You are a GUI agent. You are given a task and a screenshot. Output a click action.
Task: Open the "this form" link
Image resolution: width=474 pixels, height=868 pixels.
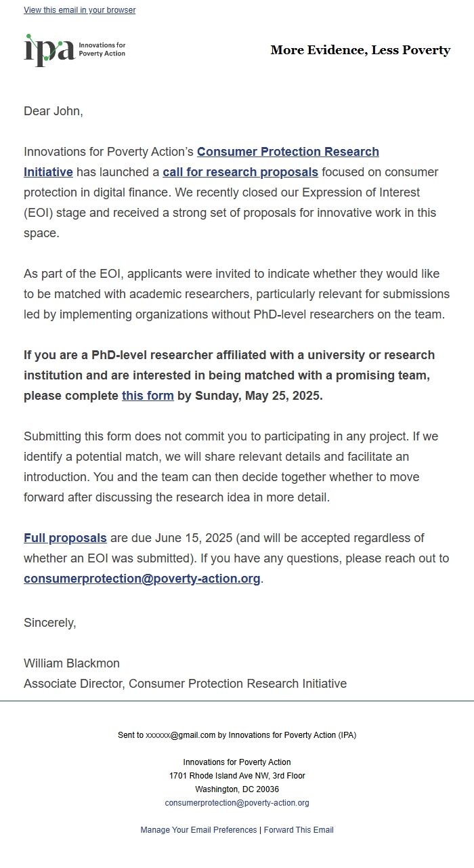(x=148, y=396)
